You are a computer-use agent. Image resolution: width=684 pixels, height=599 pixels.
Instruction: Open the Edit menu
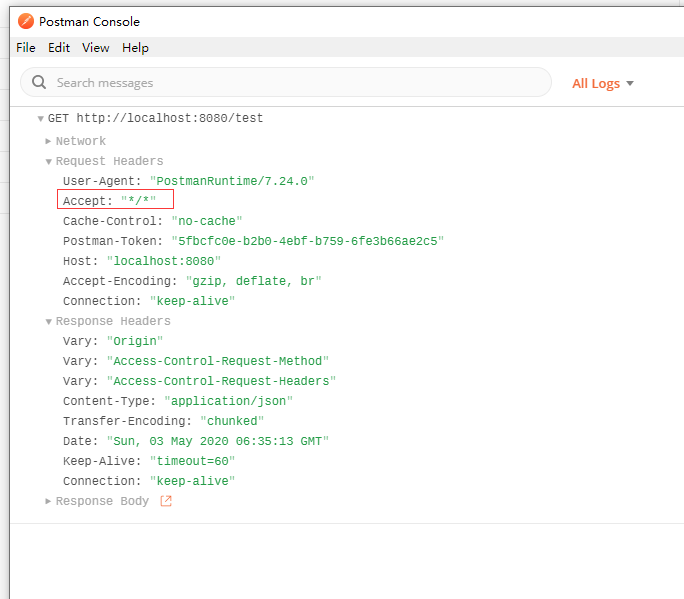tap(59, 47)
